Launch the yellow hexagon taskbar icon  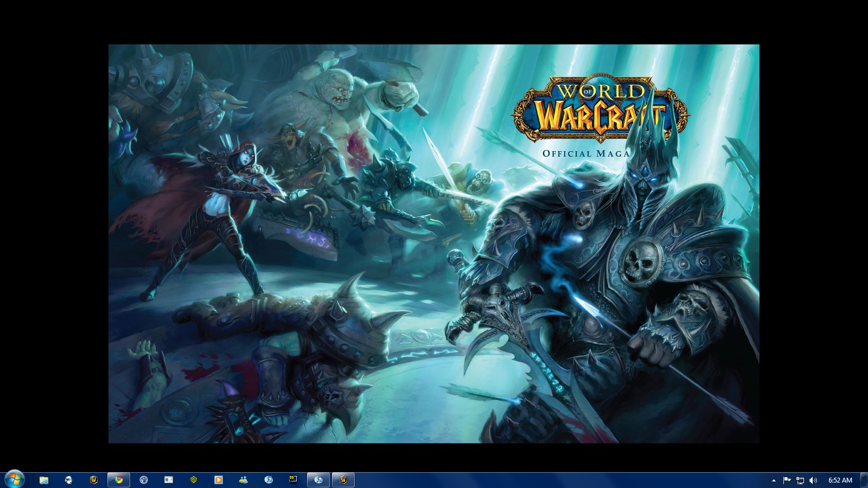tap(194, 480)
